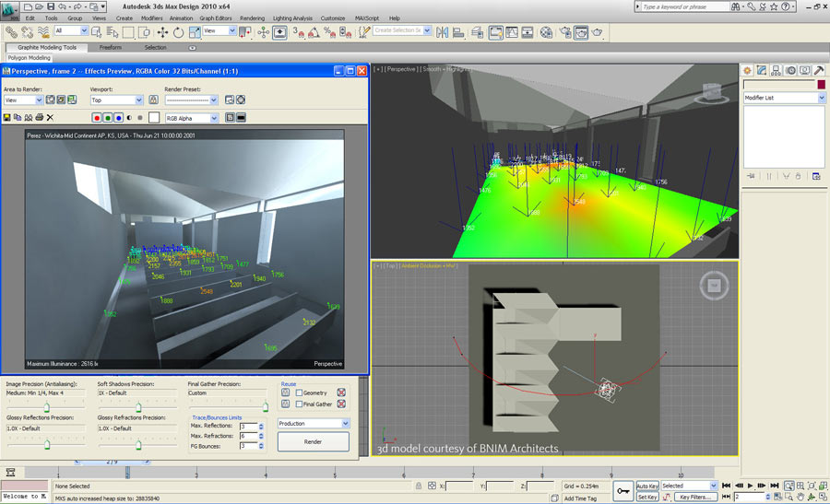This screenshot has width=830, height=504.
Task: Enable the Geometry reuse checkbox
Action: 299,393
